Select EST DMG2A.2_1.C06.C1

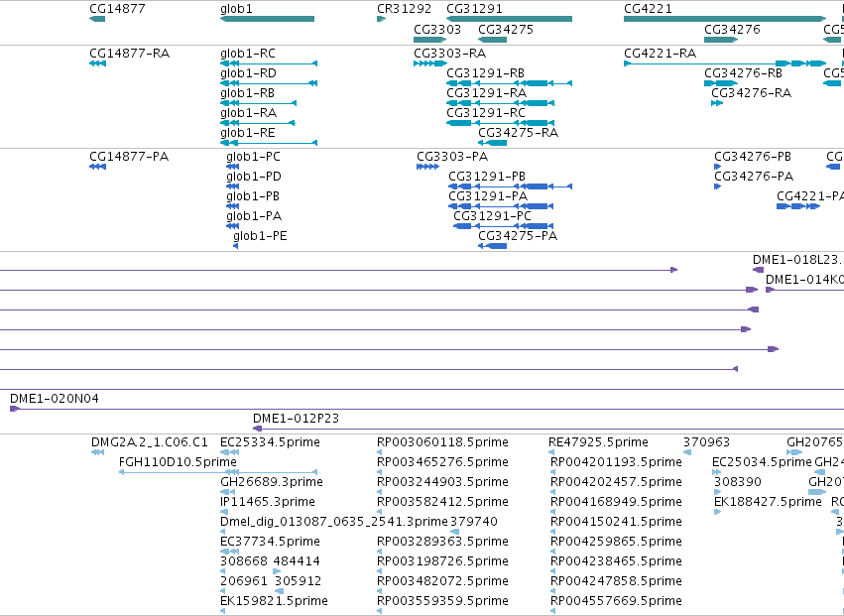(x=97, y=452)
